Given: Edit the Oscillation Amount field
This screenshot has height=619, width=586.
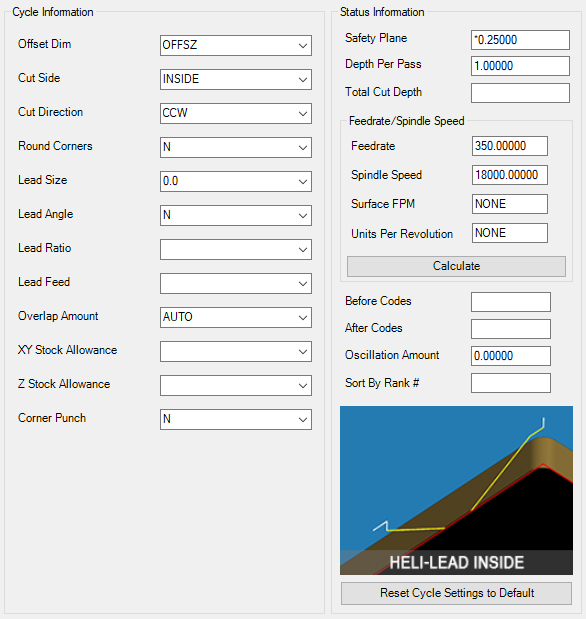Looking at the screenshot, I should 511,356.
